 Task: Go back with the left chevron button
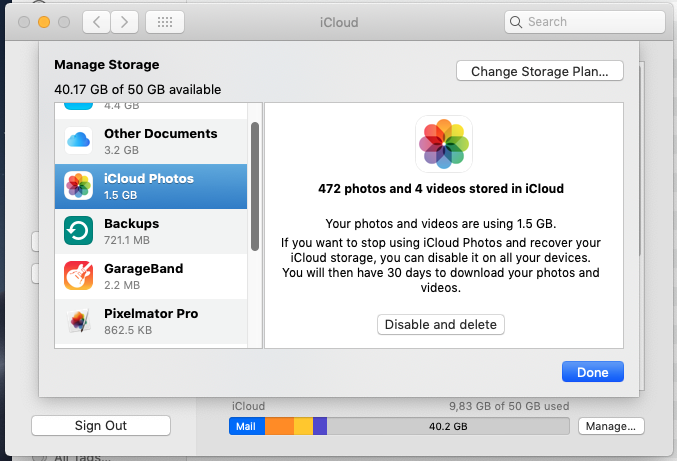tap(95, 21)
